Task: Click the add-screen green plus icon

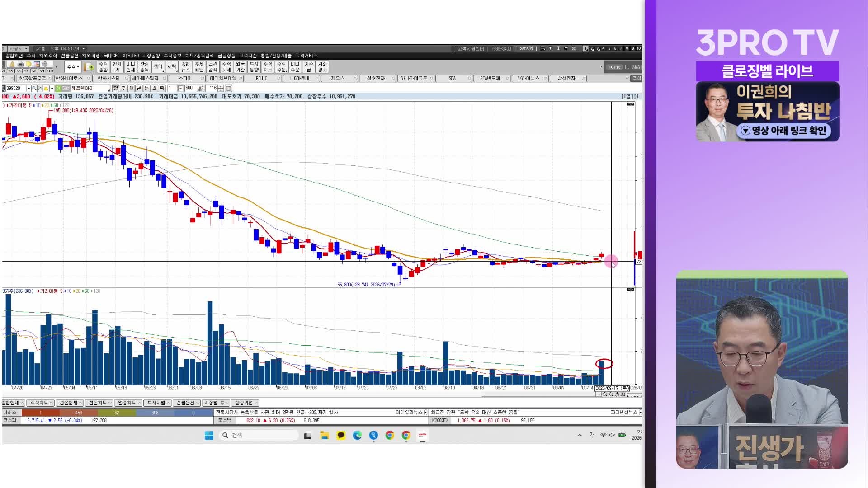Action: pyautogui.click(x=89, y=67)
